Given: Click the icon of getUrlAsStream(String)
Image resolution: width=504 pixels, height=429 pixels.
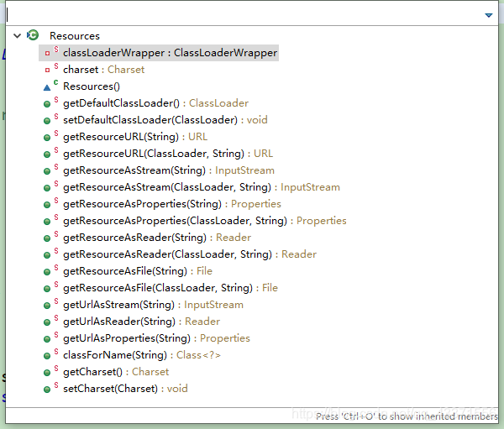Looking at the screenshot, I should 47,306.
